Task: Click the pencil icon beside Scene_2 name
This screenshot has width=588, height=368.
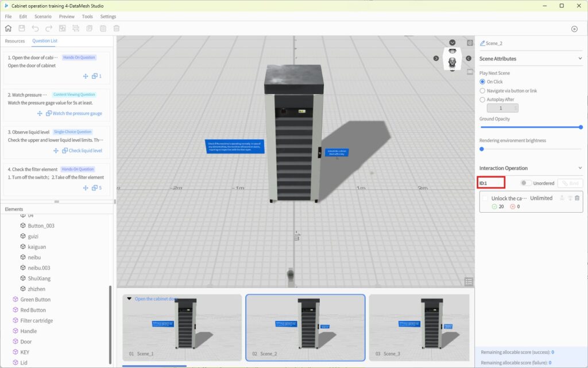Action: click(x=482, y=43)
